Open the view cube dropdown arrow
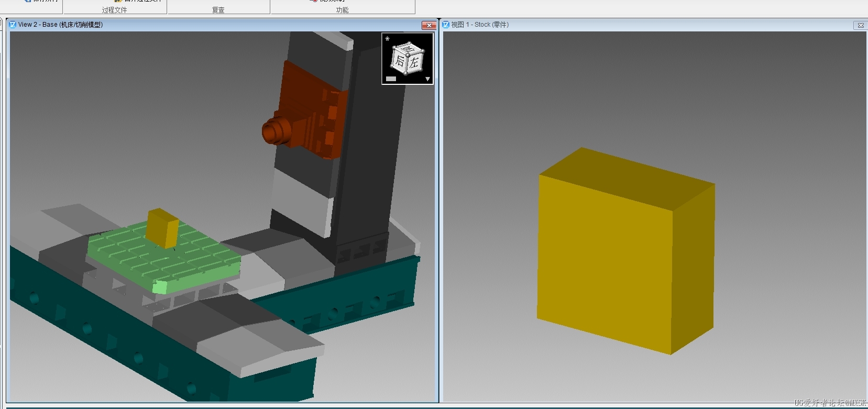This screenshot has width=868, height=409. pos(427,79)
